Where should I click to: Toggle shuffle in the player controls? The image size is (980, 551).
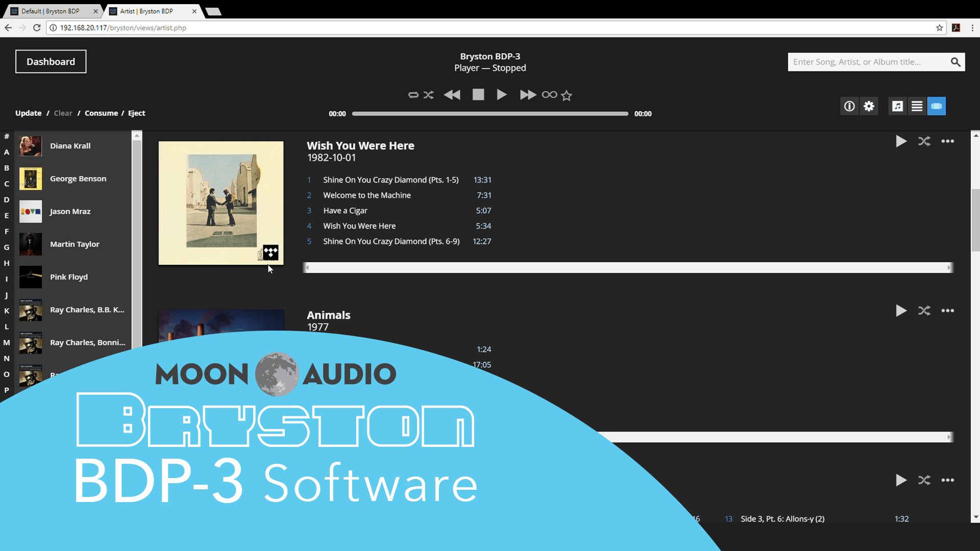click(428, 95)
